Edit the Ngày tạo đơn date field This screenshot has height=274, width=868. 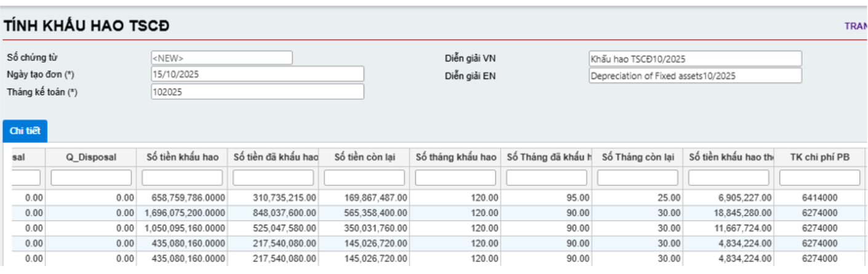[x=257, y=74]
